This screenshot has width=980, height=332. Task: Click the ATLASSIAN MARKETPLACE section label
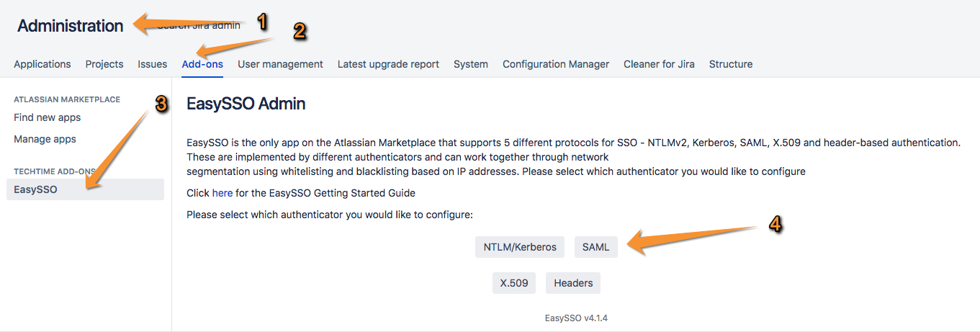pyautogui.click(x=67, y=99)
